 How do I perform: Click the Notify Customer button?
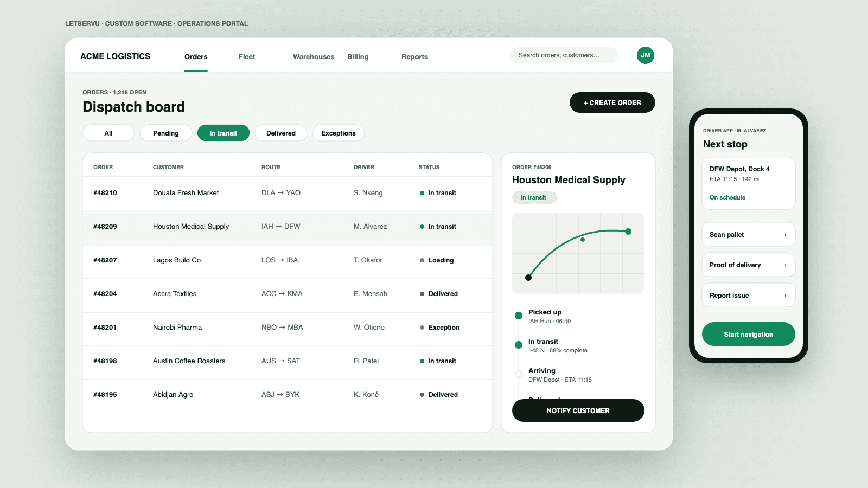tap(578, 410)
